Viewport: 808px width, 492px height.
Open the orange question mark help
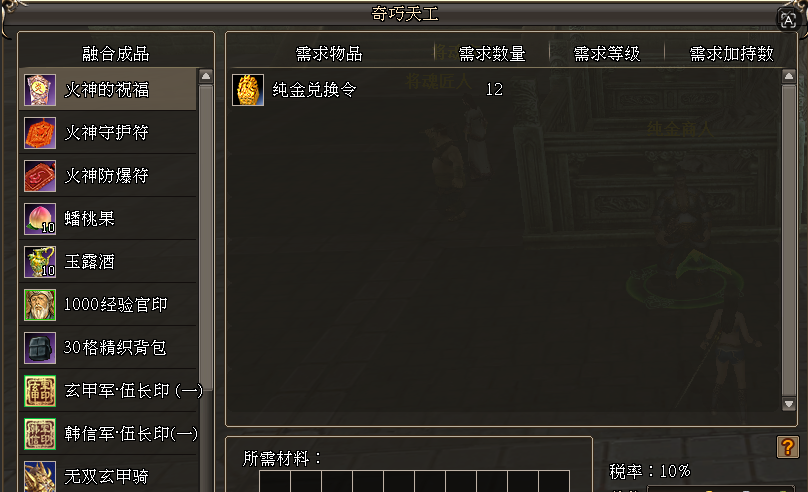tap(787, 447)
